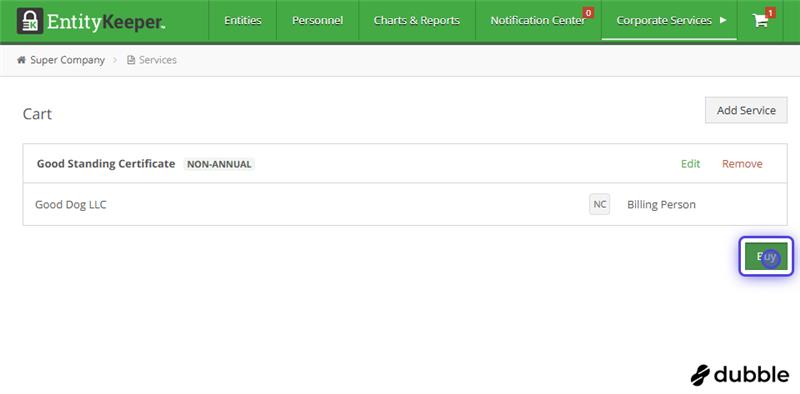Viewport: 800px width, 394px height.
Task: Open Charts & Reports menu
Action: tap(417, 20)
